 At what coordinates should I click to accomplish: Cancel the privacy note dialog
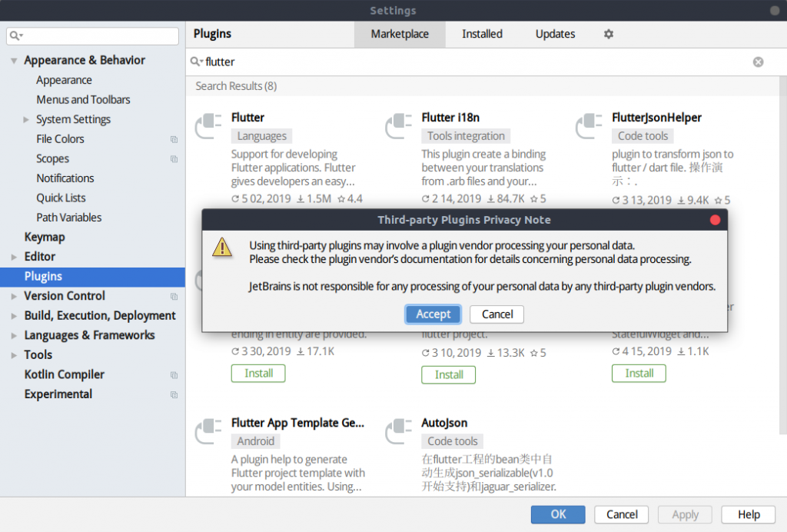497,314
